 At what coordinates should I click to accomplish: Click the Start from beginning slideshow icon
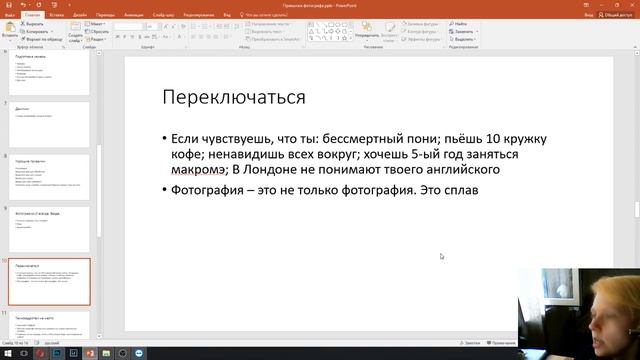click(54, 5)
